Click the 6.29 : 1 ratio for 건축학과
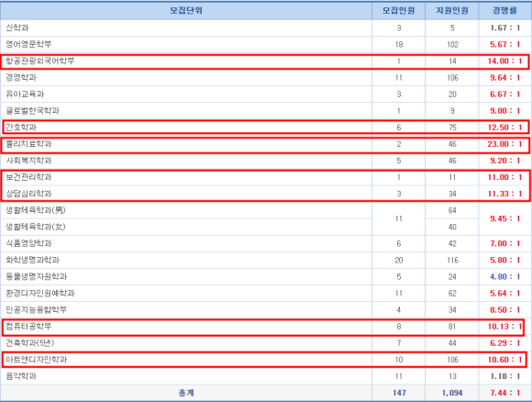The image size is (532, 402). coord(504,343)
